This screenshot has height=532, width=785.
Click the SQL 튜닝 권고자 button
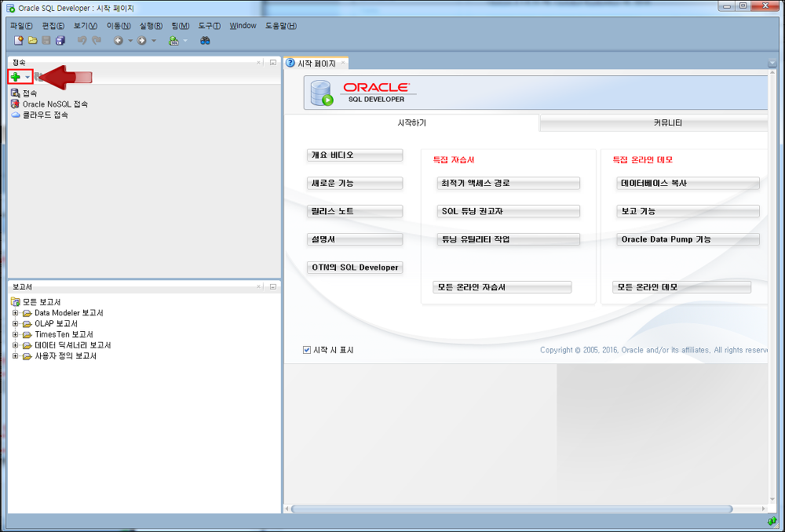508,211
